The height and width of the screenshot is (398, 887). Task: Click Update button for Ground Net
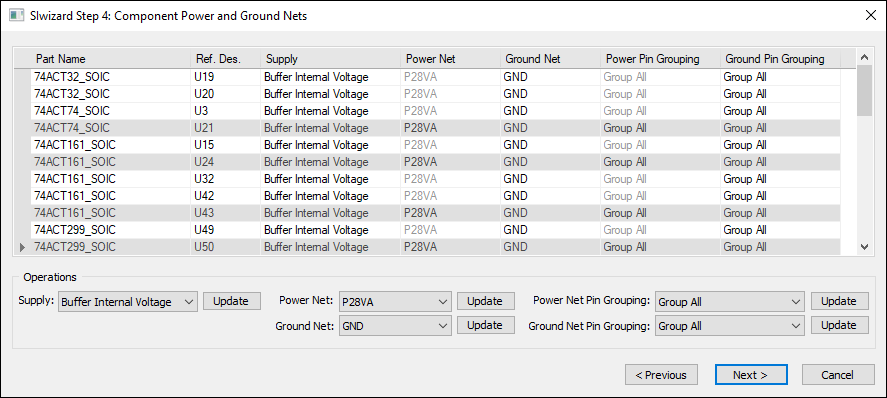[x=485, y=325]
